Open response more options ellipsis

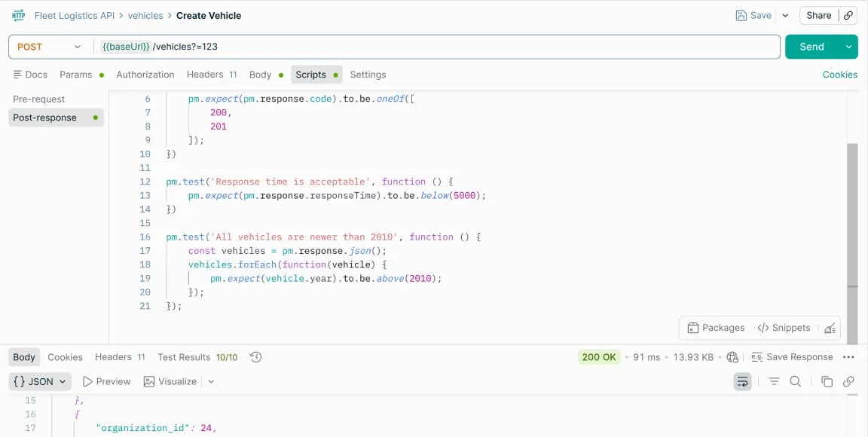[x=848, y=357]
